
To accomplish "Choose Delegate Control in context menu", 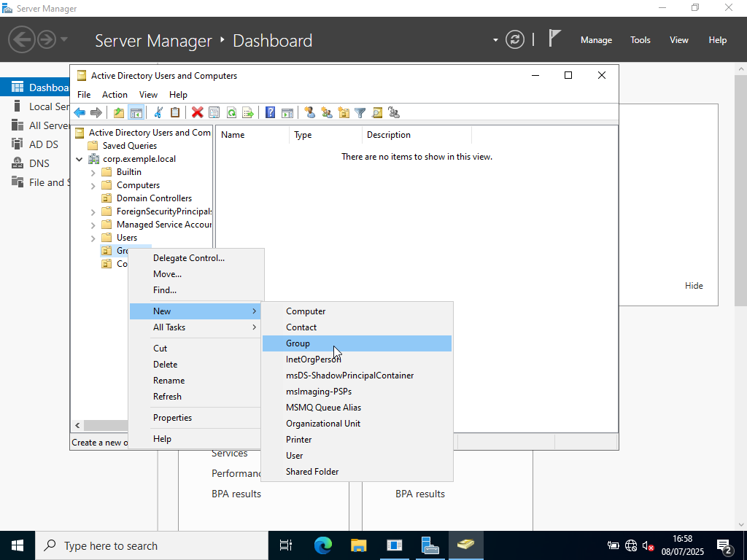I will tap(196, 258).
